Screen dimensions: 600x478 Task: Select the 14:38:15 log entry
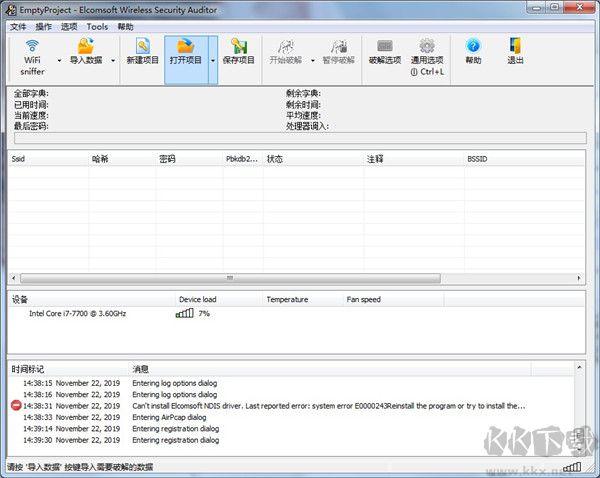[x=291, y=383]
